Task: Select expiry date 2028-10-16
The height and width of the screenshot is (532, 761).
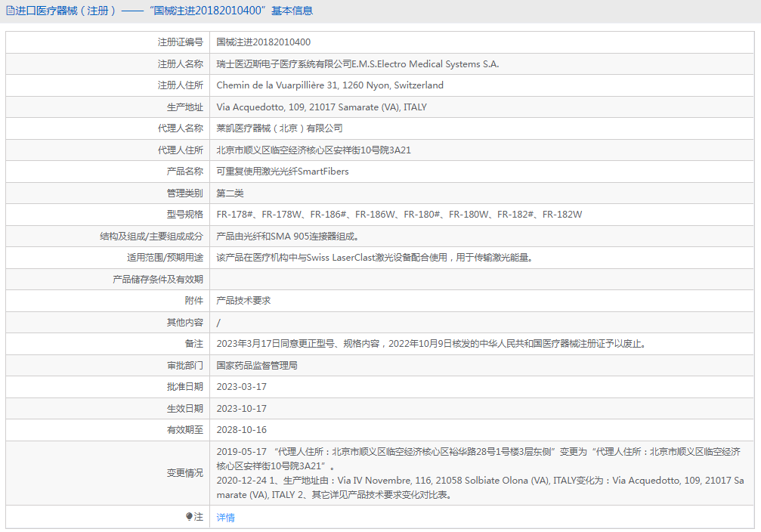Action: tap(241, 430)
